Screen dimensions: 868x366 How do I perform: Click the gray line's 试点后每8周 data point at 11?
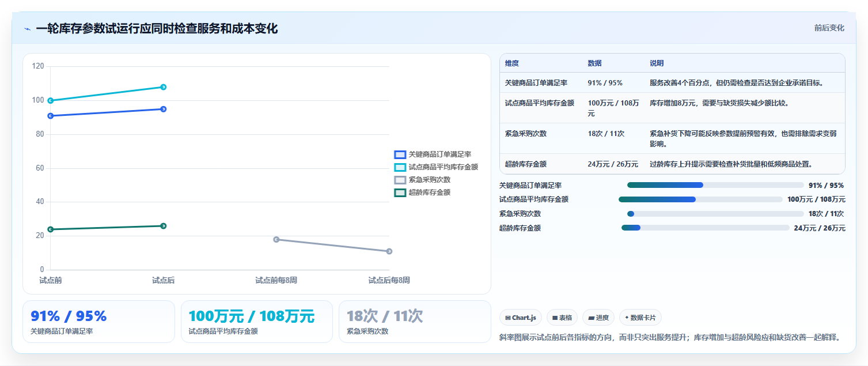click(389, 251)
